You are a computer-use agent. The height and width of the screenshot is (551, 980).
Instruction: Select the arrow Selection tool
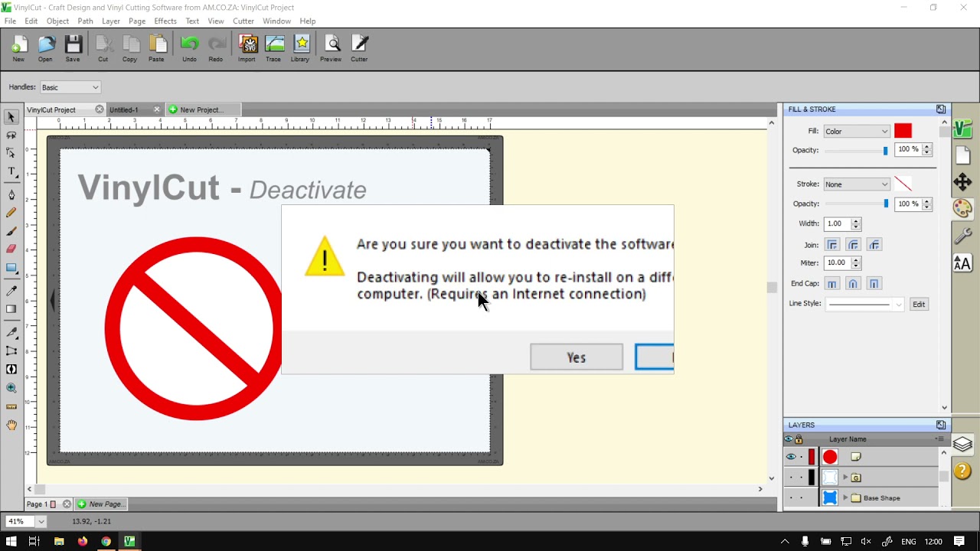pyautogui.click(x=11, y=117)
